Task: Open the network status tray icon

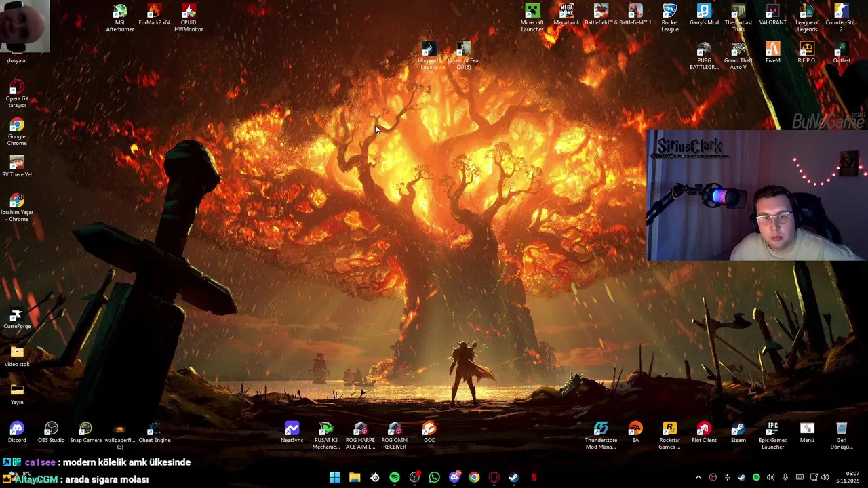Action: click(814, 478)
